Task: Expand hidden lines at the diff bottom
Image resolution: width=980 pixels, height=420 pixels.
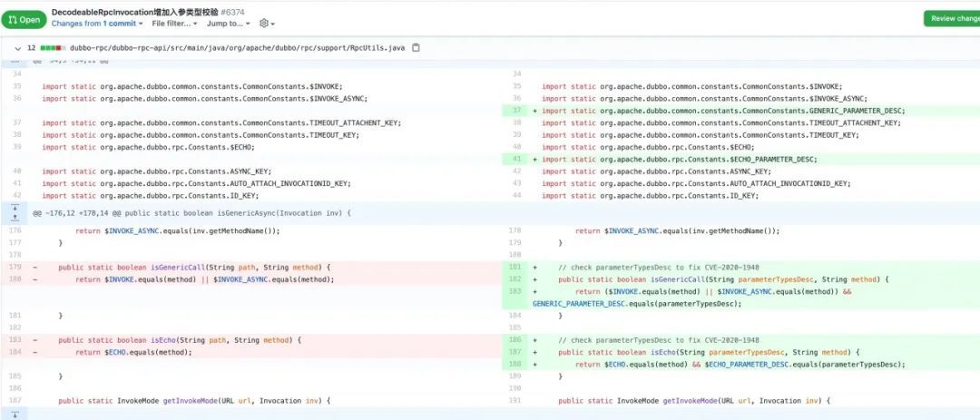Action: click(x=14, y=414)
